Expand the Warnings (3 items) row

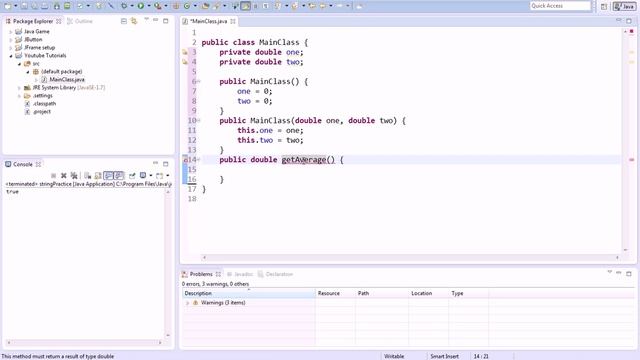pos(187,303)
